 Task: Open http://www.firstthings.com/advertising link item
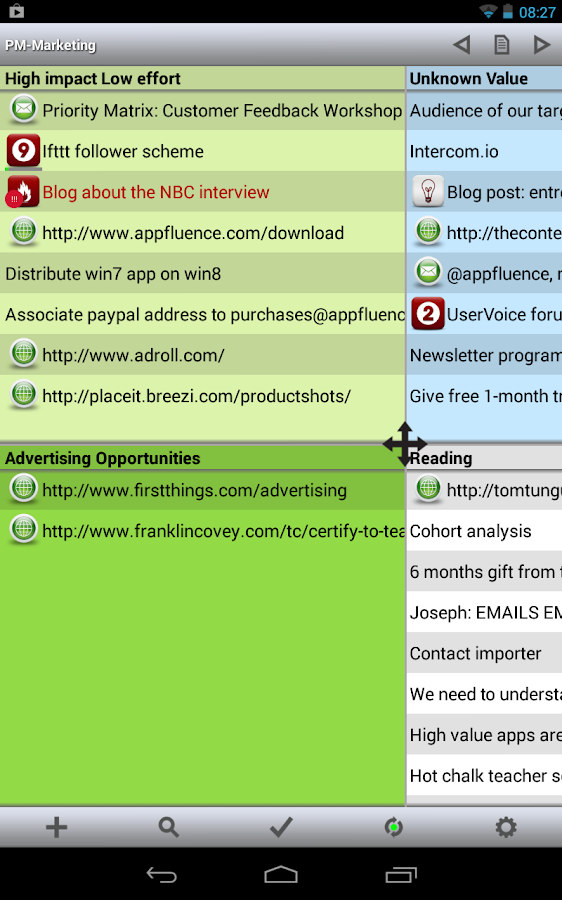203,490
